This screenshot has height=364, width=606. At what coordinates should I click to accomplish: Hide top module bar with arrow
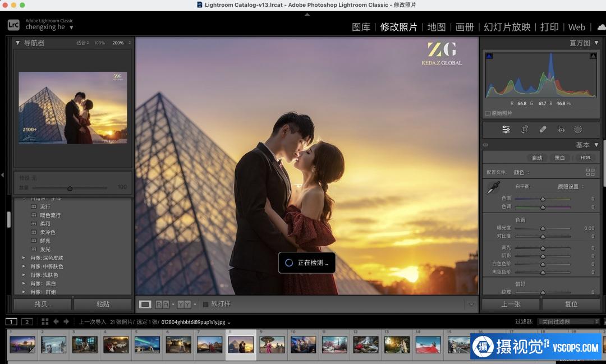click(x=307, y=14)
